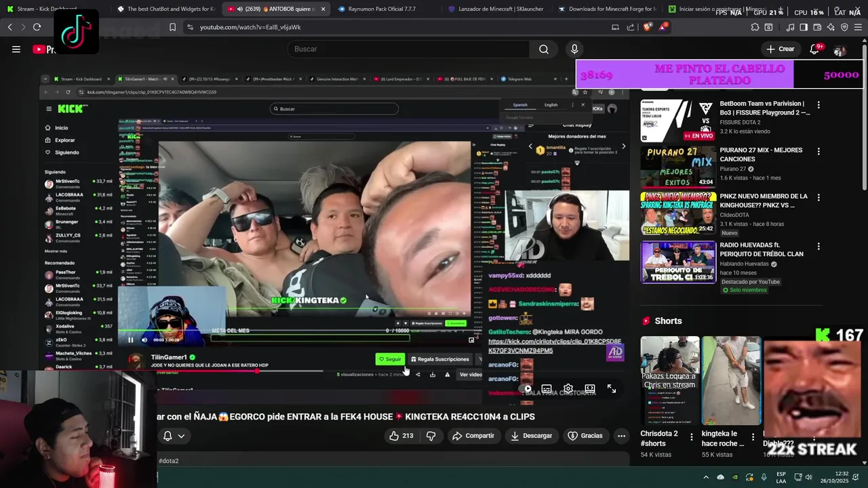Open menu for Chrisdota 2 short
The image size is (868, 488).
pos(691,436)
